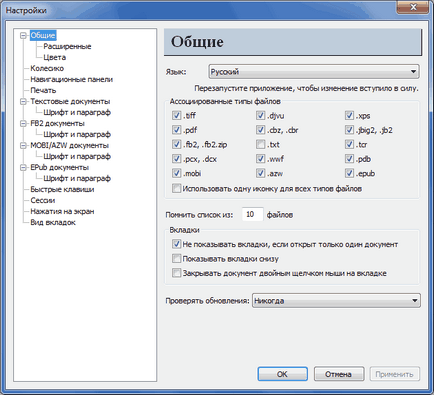Uncheck the .tcr file association
The width and height of the screenshot is (434, 395).
pyautogui.click(x=349, y=144)
